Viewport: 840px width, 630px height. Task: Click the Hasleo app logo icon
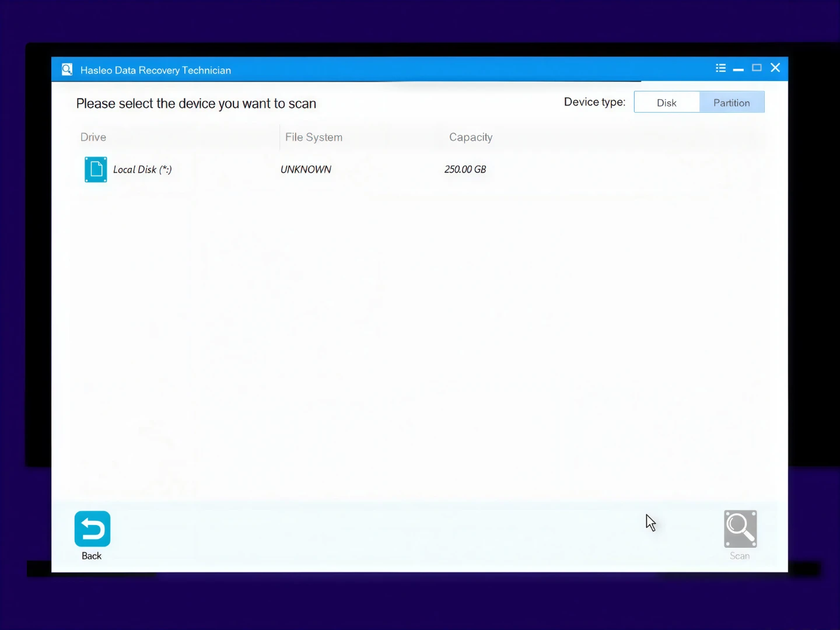point(67,69)
